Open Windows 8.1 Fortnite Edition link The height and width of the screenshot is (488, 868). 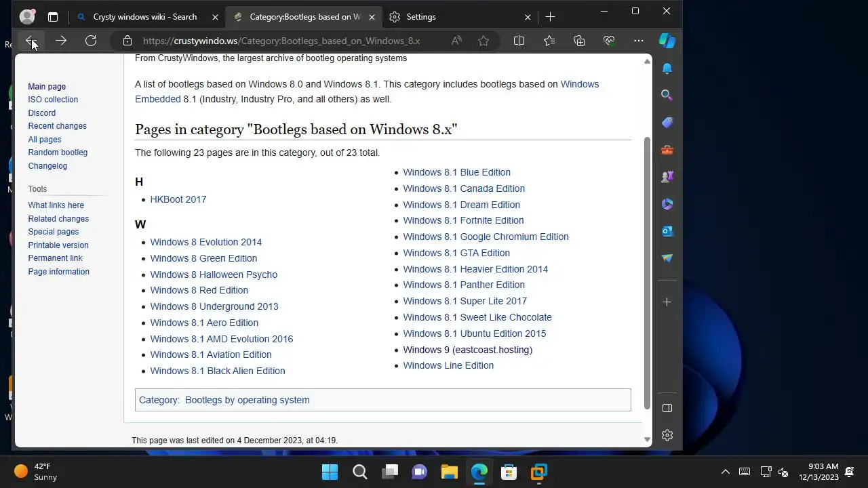point(463,220)
